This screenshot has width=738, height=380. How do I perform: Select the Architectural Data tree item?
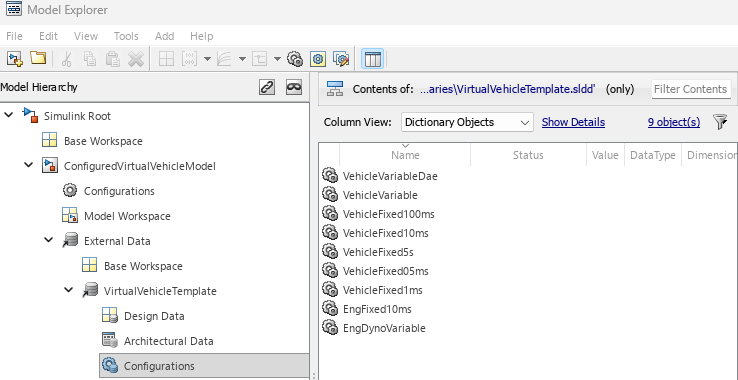pos(168,341)
